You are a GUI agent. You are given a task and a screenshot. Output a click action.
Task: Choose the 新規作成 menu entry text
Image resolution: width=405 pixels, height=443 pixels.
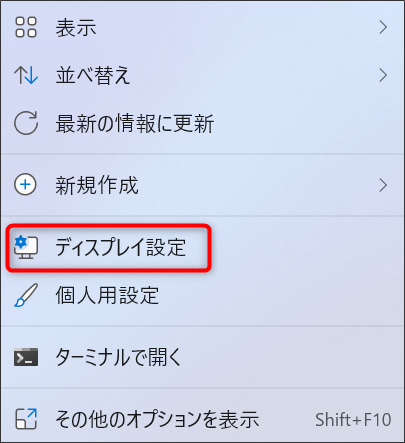pos(97,185)
